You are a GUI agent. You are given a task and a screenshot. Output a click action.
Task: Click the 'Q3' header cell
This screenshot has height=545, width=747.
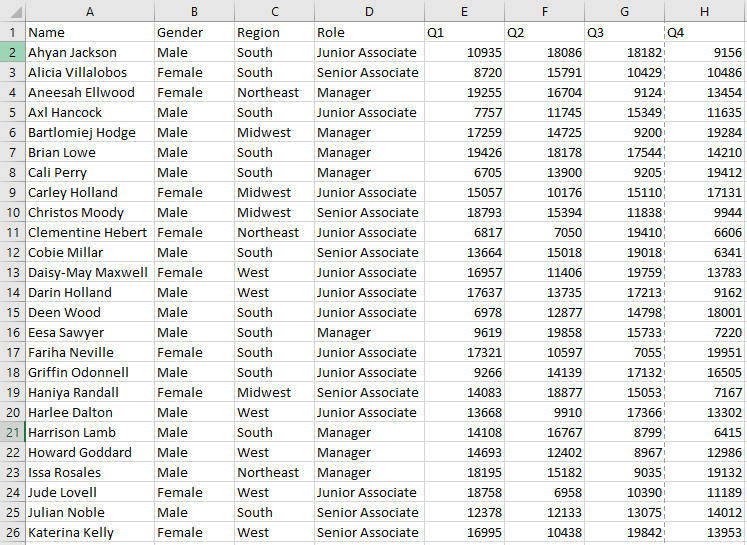click(625, 32)
